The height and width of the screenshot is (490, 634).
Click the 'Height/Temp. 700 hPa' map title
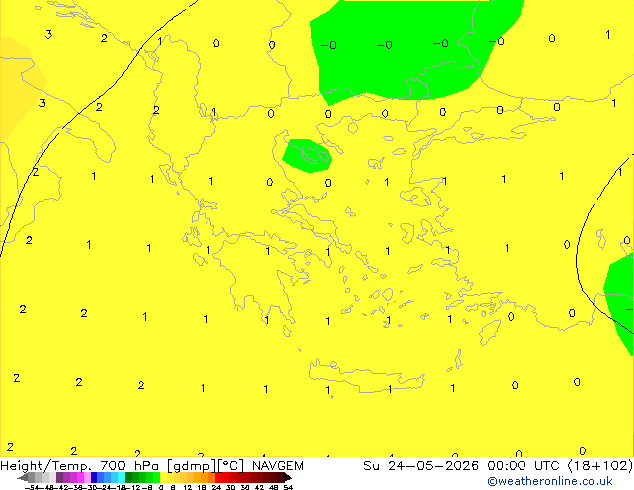[80, 466]
